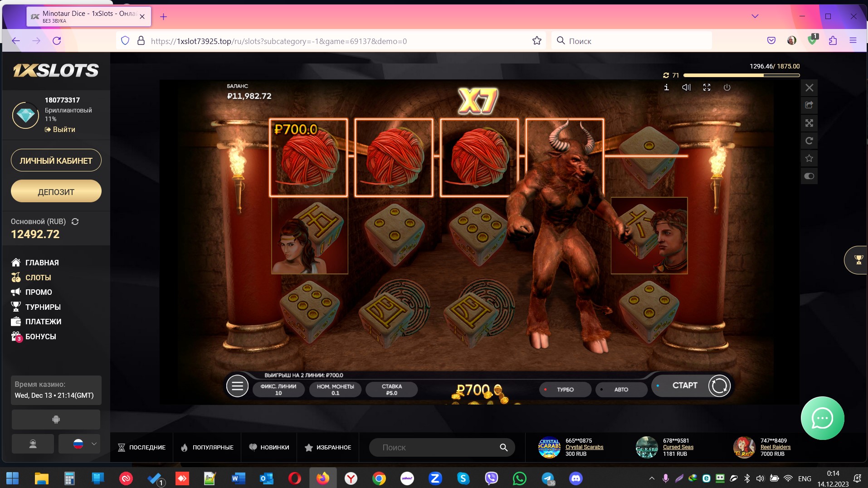The width and height of the screenshot is (868, 488).
Task: Mute the game sound speaker icon
Action: (687, 88)
